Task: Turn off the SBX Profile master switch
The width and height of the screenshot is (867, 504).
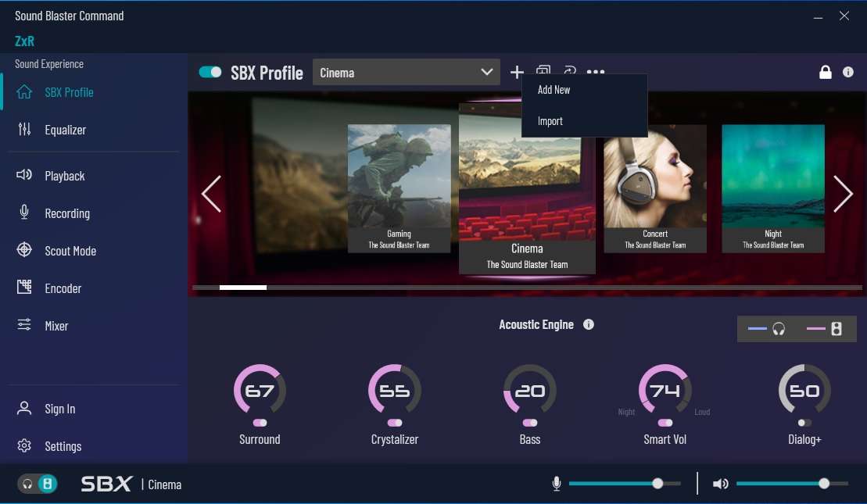Action: point(210,72)
